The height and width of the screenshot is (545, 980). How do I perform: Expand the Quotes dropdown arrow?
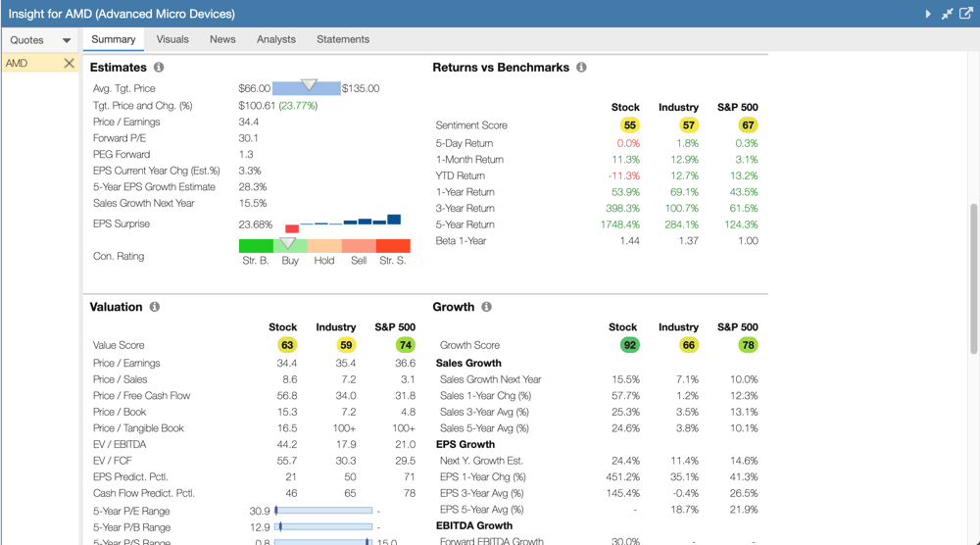click(67, 40)
